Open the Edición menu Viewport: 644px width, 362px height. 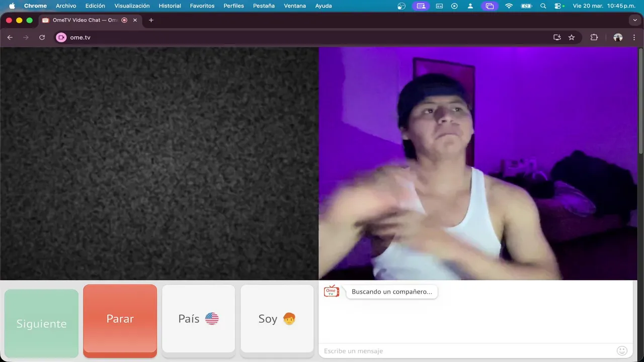pyautogui.click(x=95, y=6)
